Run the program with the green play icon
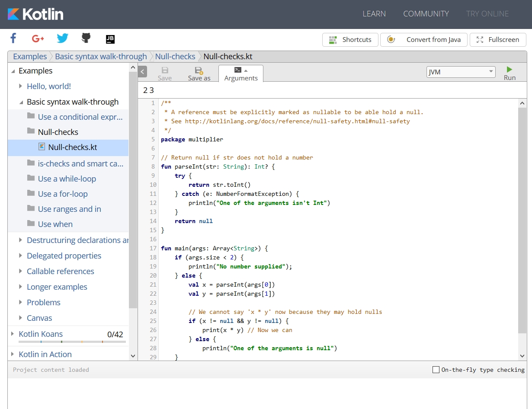The height and width of the screenshot is (409, 532). (510, 70)
